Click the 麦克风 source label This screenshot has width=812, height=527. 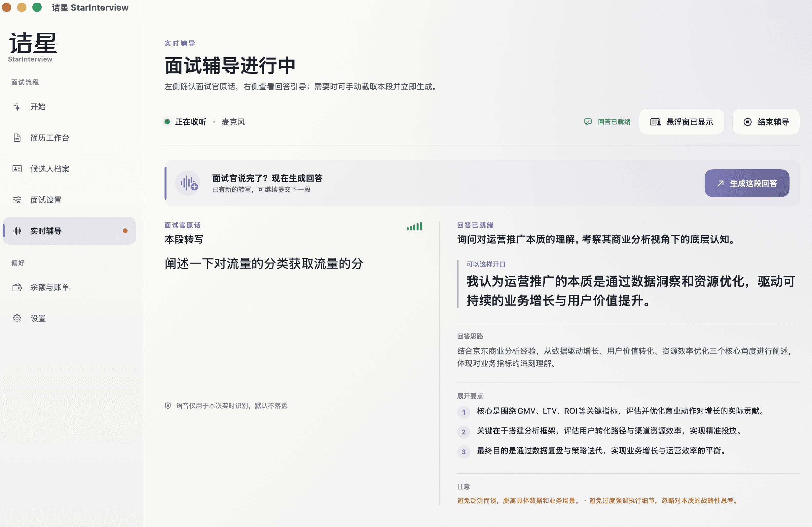(x=233, y=122)
